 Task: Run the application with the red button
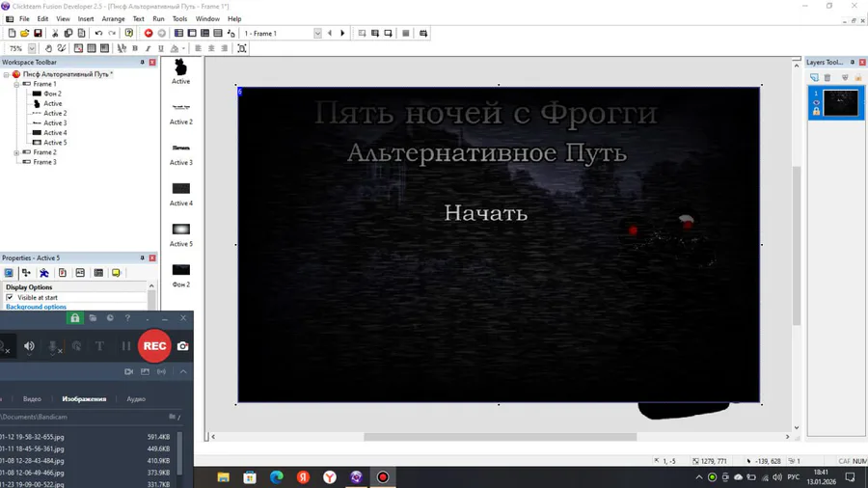[x=149, y=33]
